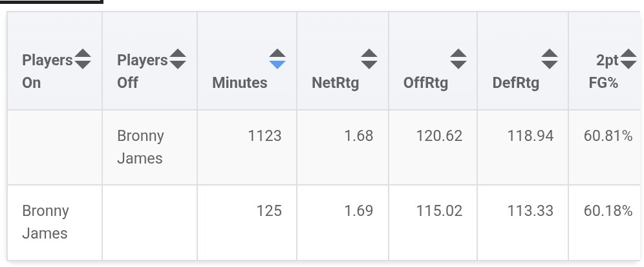Click OffRtg sort arrows icon
This screenshot has width=644, height=267.
click(x=458, y=59)
